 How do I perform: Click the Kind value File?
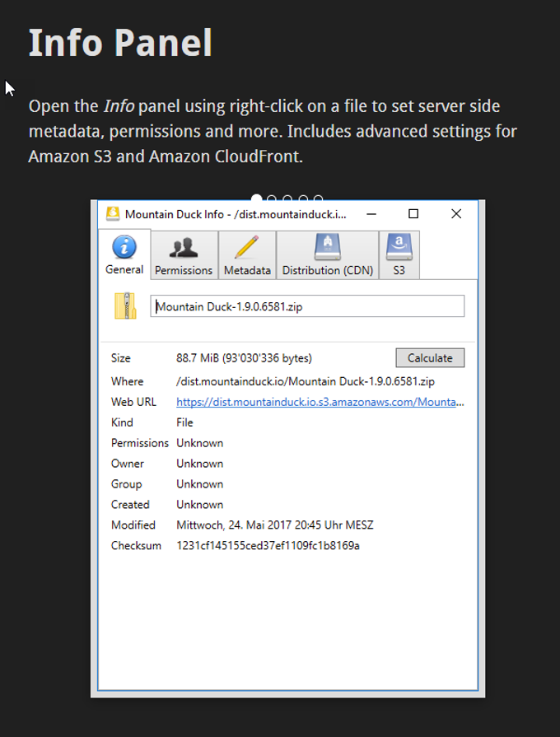point(184,422)
